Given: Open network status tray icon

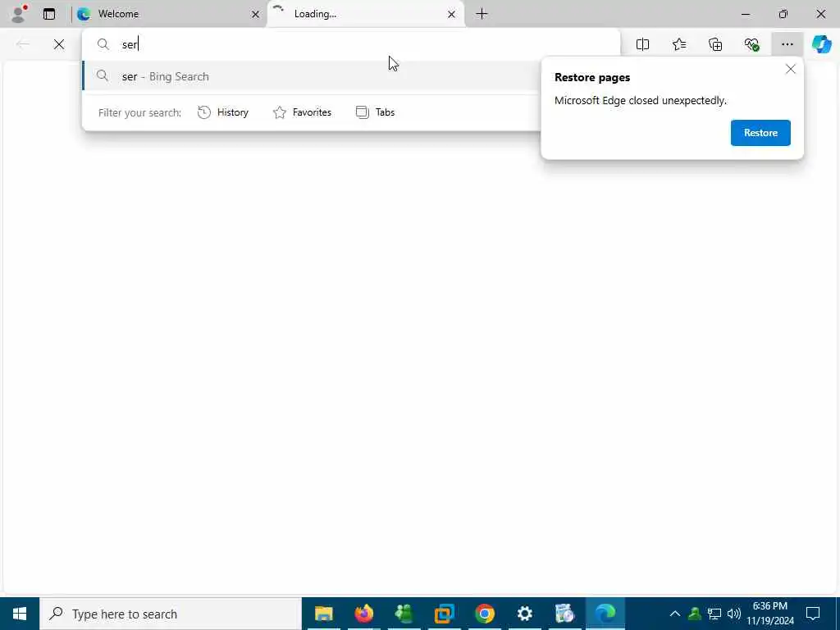Looking at the screenshot, I should 714,614.
